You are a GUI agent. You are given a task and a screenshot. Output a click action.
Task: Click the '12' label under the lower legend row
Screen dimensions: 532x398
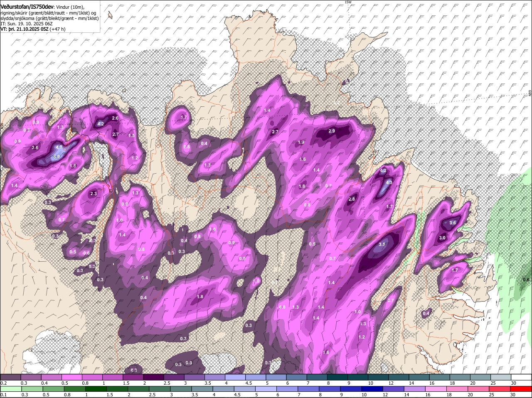[385, 394]
